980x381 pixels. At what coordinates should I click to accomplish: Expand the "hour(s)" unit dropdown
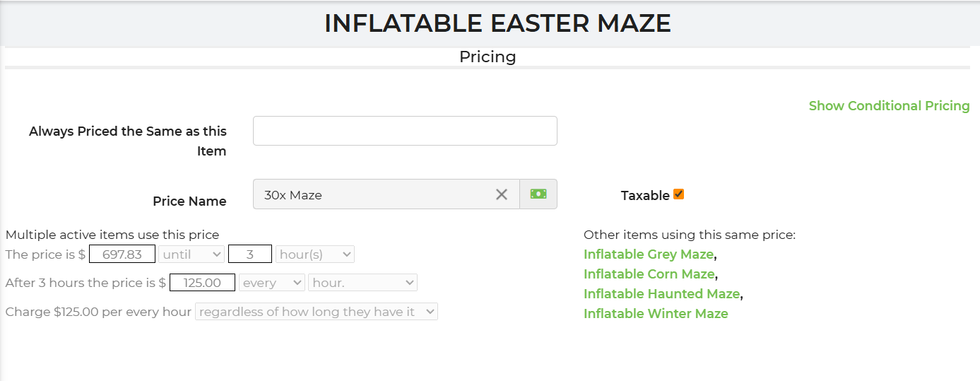(x=314, y=254)
